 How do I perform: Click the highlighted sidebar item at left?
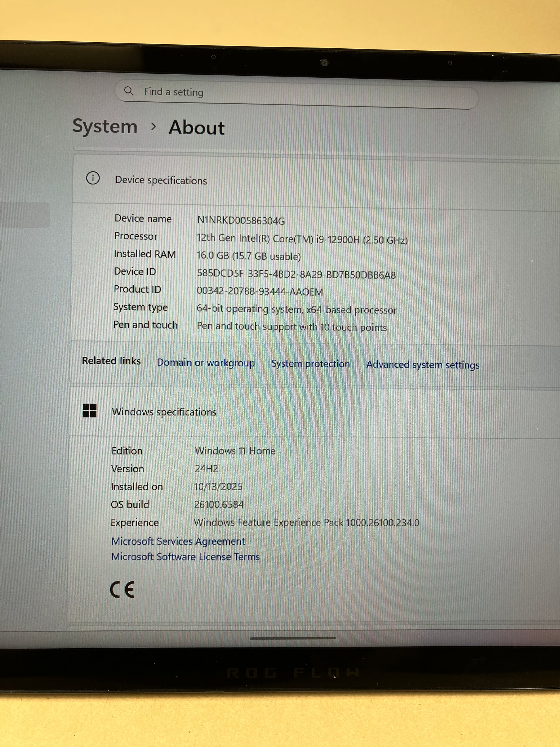click(24, 215)
